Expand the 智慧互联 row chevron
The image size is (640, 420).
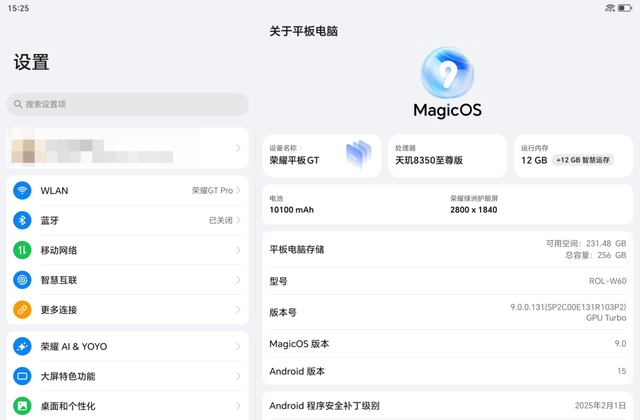click(x=238, y=280)
